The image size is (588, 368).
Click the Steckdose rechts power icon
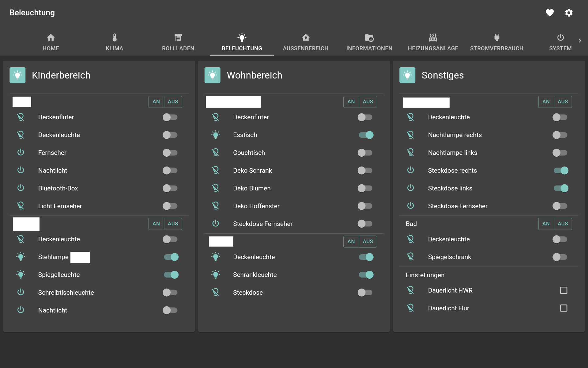[x=410, y=170]
